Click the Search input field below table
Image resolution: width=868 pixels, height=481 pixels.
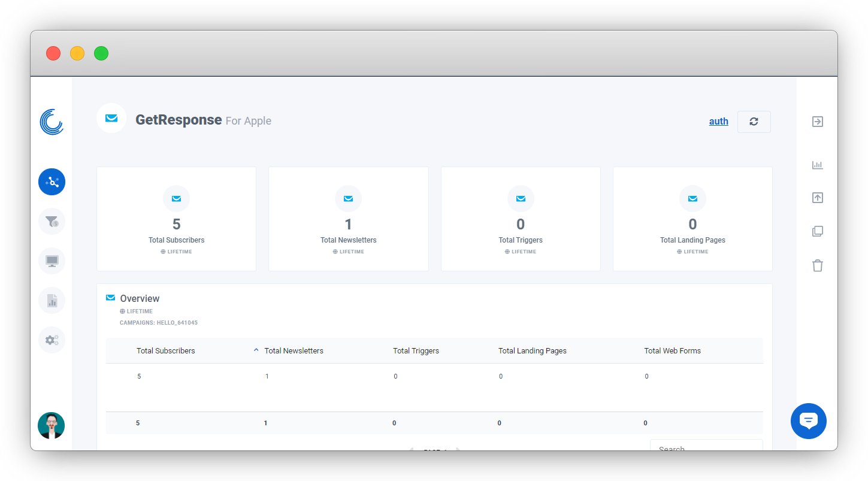[x=706, y=446]
